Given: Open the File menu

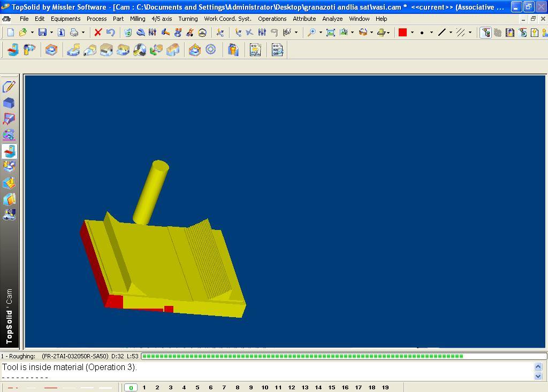Looking at the screenshot, I should tap(24, 19).
